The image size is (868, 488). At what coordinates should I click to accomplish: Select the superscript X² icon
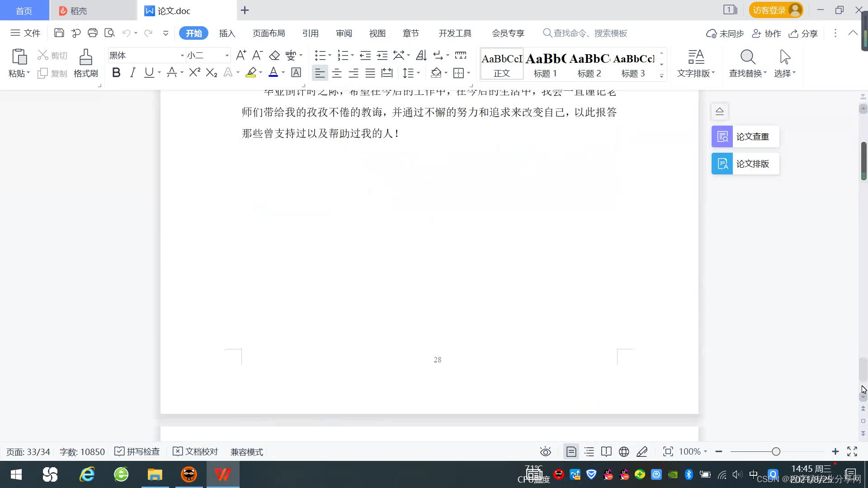194,73
